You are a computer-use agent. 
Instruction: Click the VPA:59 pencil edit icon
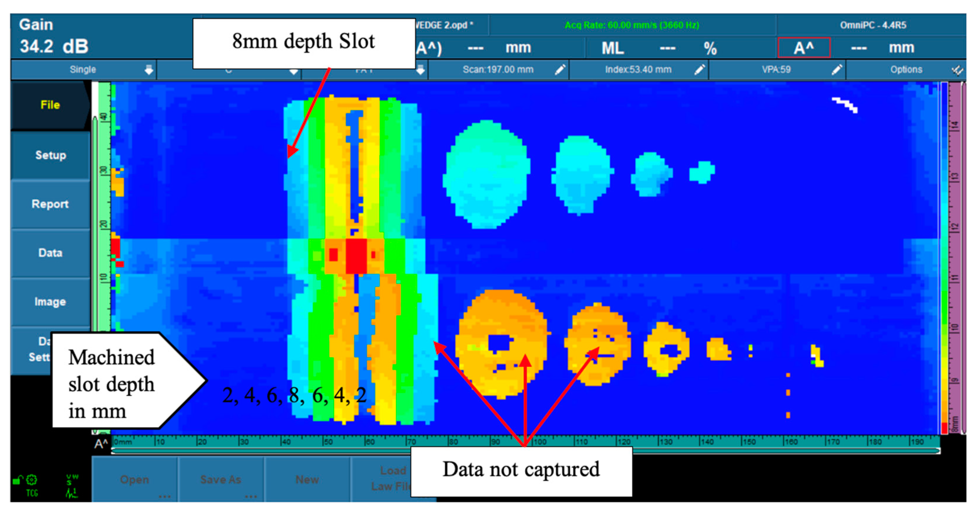[837, 70]
